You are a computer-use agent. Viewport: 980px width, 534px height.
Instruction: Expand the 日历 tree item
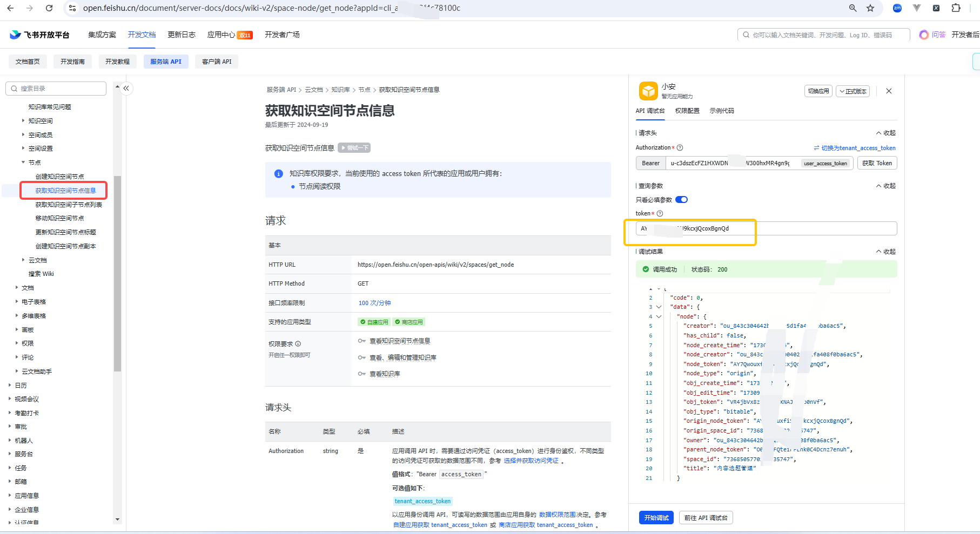tap(10, 385)
